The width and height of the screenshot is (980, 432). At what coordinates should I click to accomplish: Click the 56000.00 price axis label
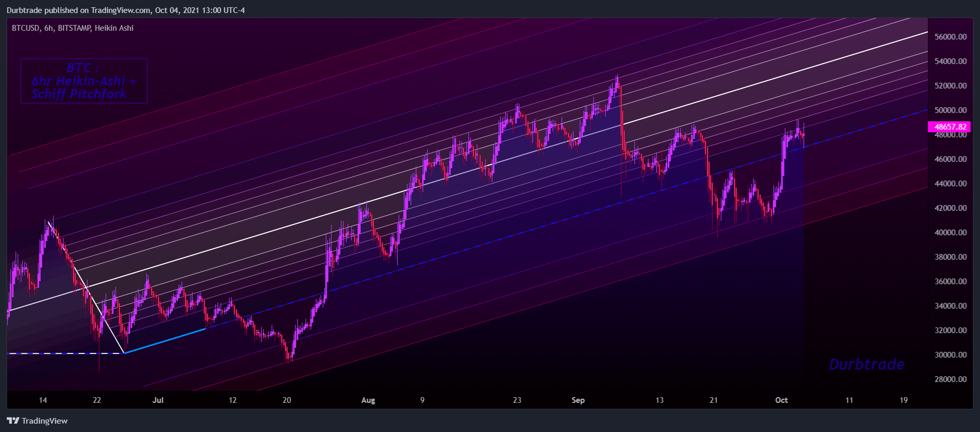tap(950, 37)
